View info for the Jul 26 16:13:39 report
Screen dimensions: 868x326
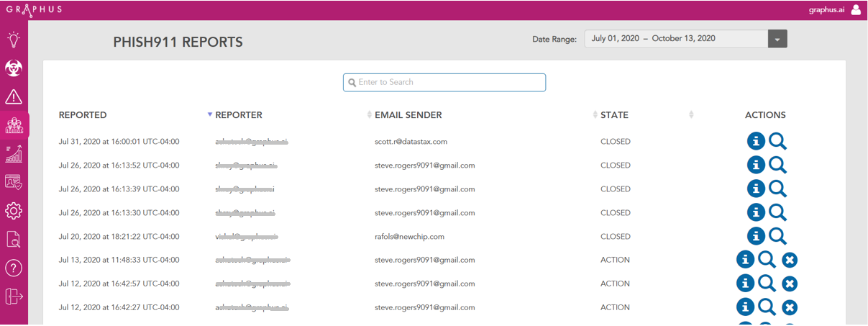756,189
